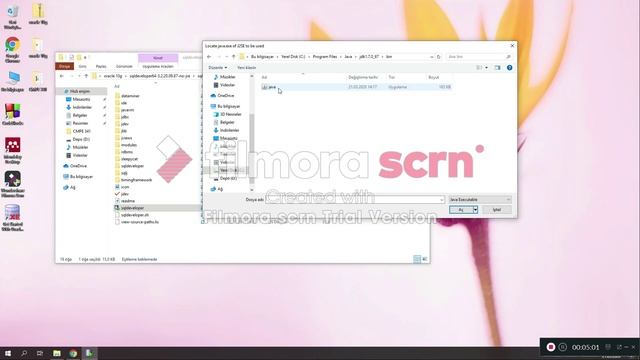Open the Windows Start menu

[8, 353]
